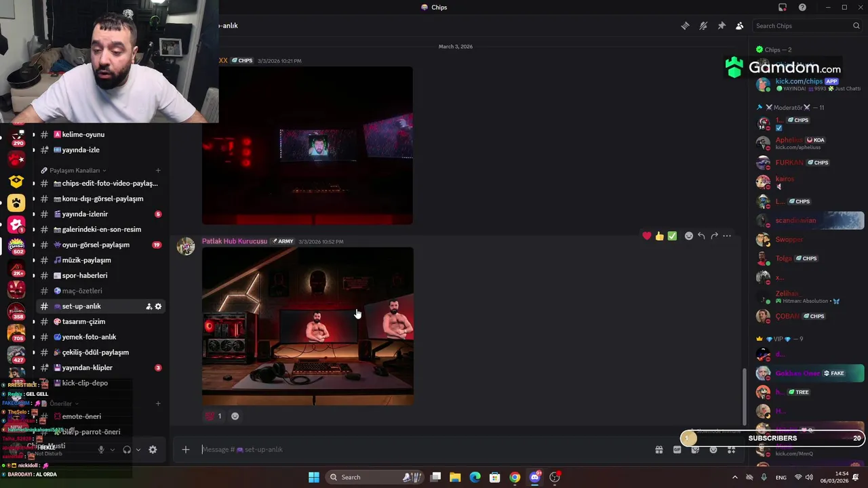Click add reaction smiley below the image
Image resolution: width=868 pixels, height=488 pixels.
pos(235,416)
